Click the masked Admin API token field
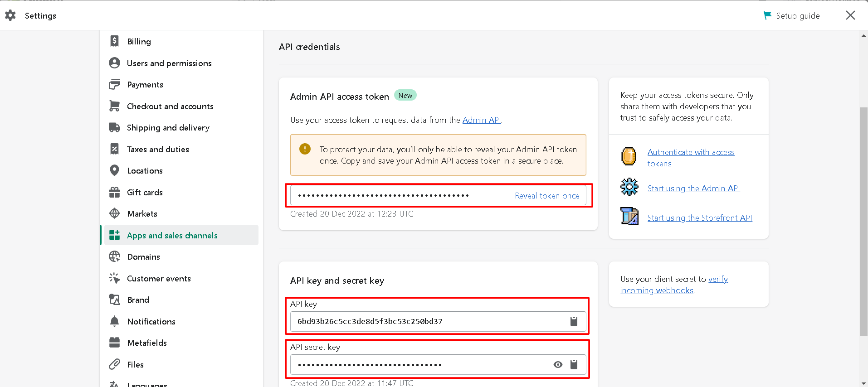The width and height of the screenshot is (868, 387). coord(438,196)
